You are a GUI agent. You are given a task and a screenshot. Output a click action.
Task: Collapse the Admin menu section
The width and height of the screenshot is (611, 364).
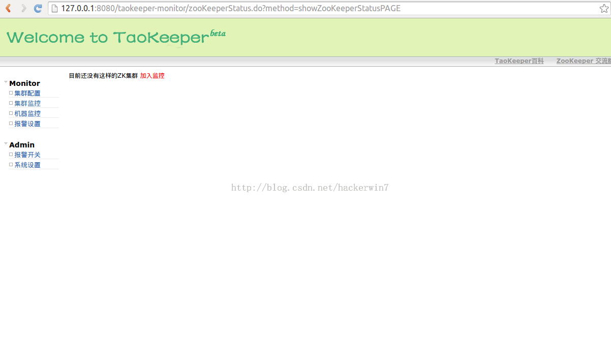tap(6, 143)
